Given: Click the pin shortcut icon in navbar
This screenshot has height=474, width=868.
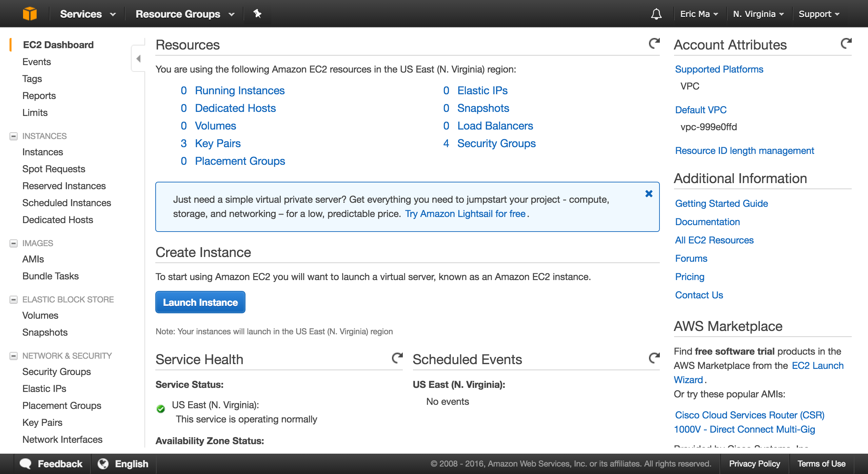Looking at the screenshot, I should click(257, 14).
